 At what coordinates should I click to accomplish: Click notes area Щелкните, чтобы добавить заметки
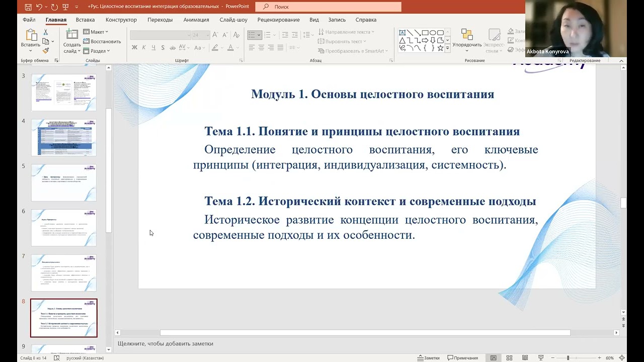166,343
